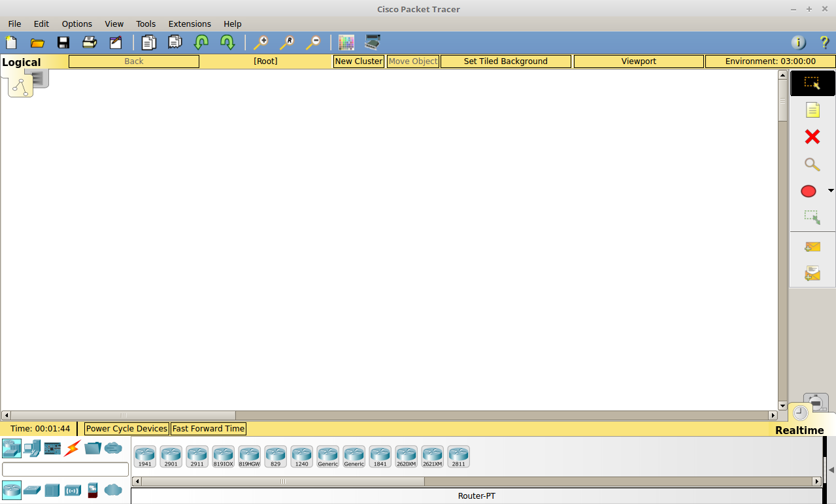Choose the Connections lightning bolt category

(x=73, y=448)
